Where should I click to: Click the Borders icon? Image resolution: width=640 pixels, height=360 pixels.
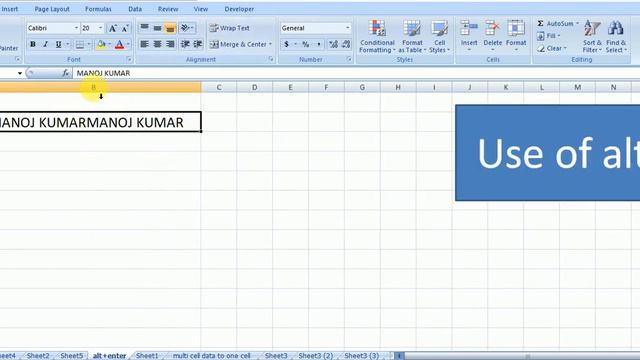click(x=80, y=44)
